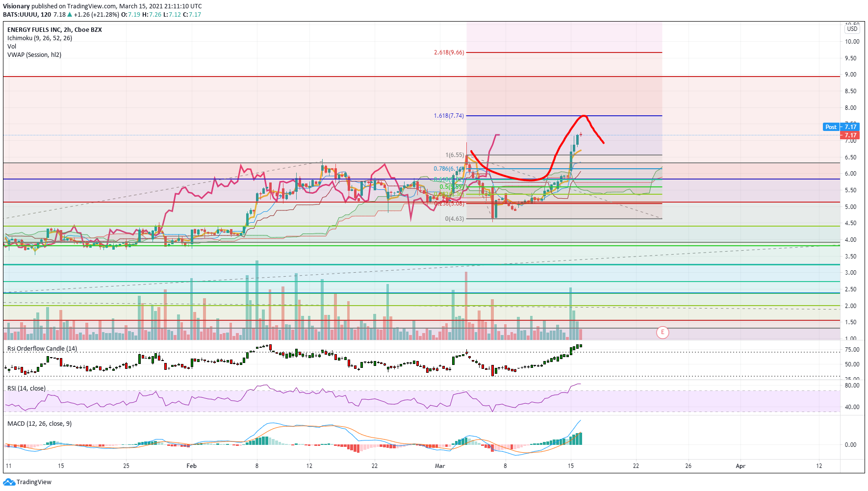This screenshot has width=868, height=491.
Task: Click the TradingView logo icon
Action: (x=9, y=482)
